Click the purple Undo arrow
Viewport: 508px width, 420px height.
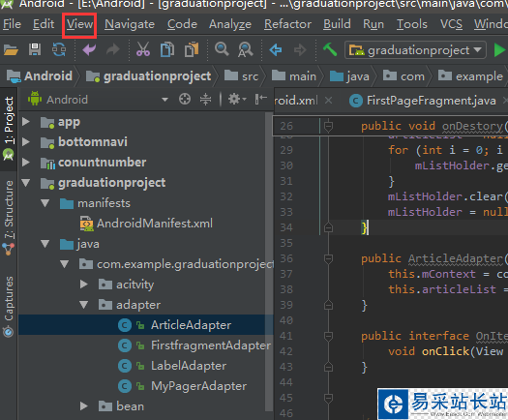tap(89, 50)
